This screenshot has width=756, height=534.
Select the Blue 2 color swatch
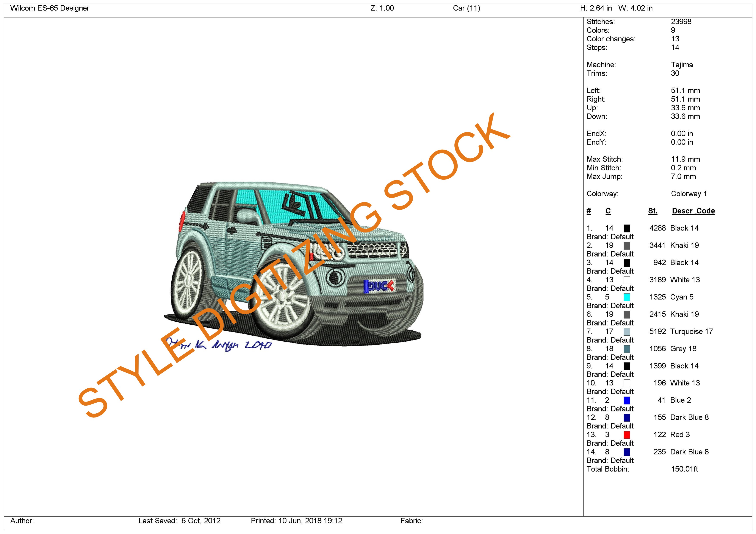tap(627, 400)
